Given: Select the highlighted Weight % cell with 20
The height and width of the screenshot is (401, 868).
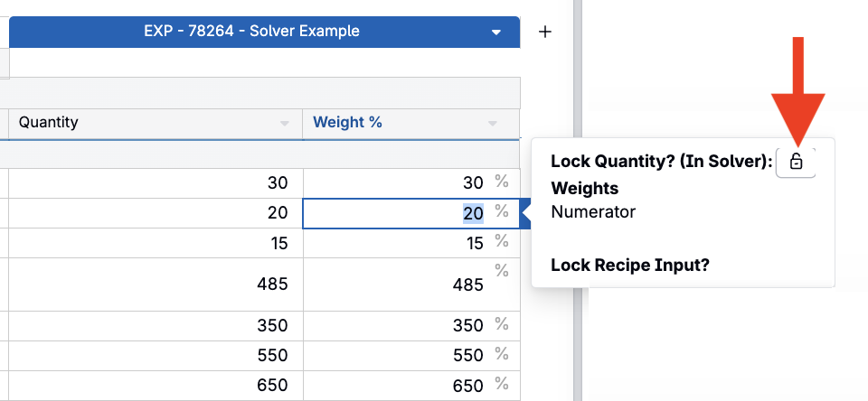Looking at the screenshot, I should click(x=410, y=213).
